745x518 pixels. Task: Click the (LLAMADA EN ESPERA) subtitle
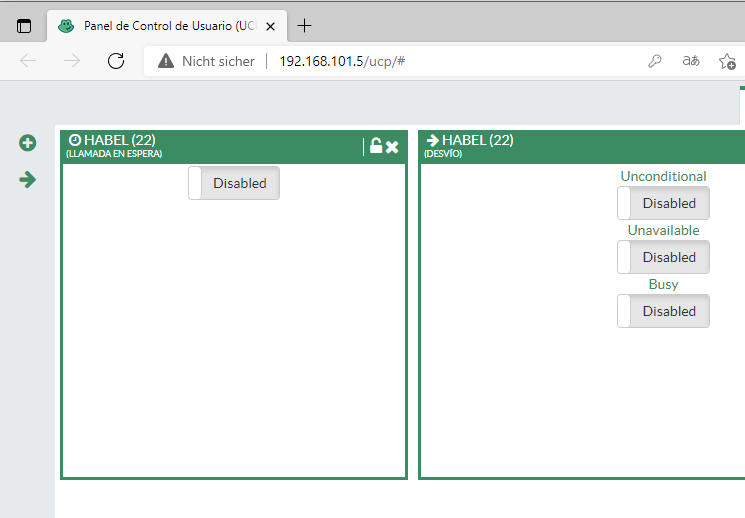click(114, 154)
